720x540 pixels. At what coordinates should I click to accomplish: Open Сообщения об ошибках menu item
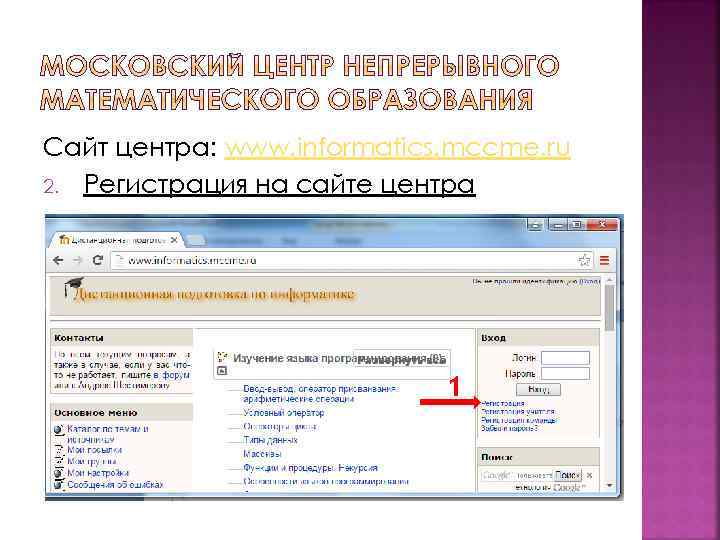115,485
